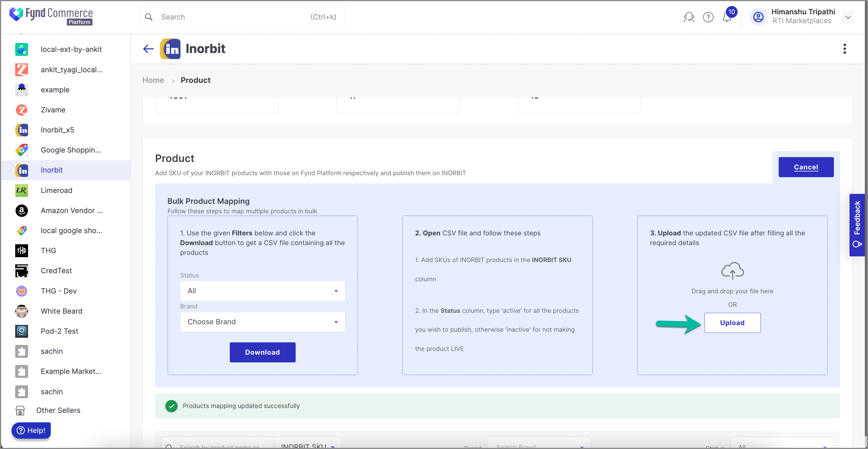The image size is (868, 449).
Task: Focus the top Search field
Action: pyautogui.click(x=241, y=17)
